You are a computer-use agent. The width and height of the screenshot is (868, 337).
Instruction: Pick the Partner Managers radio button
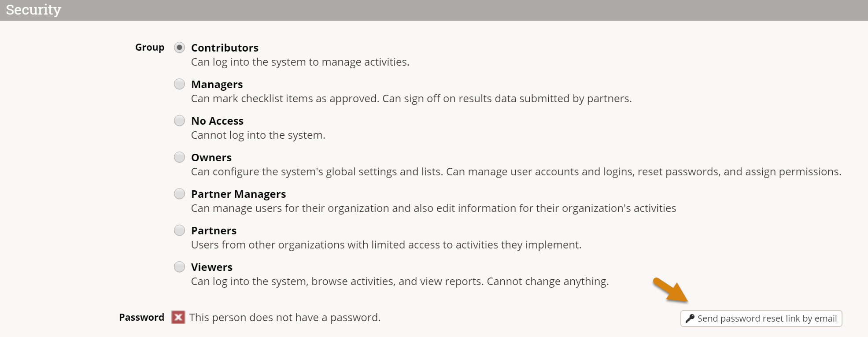[179, 194]
